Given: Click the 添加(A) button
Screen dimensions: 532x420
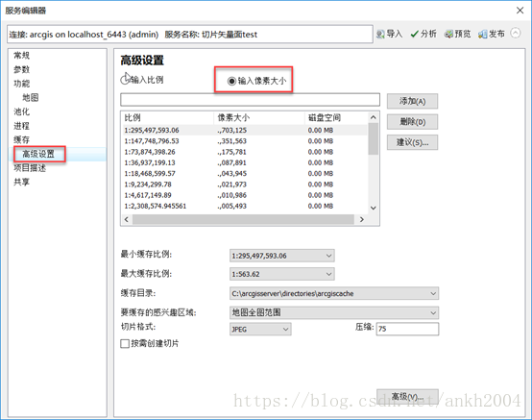Looking at the screenshot, I should 412,101.
